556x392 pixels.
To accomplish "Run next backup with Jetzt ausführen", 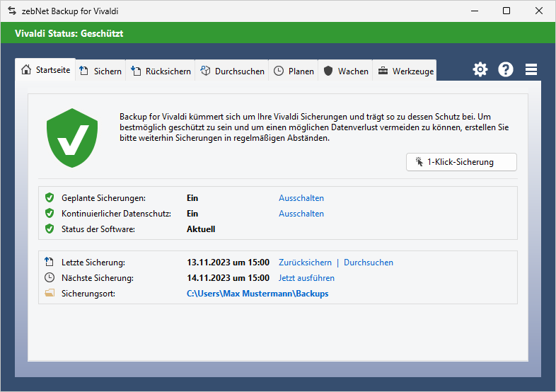I will point(306,278).
